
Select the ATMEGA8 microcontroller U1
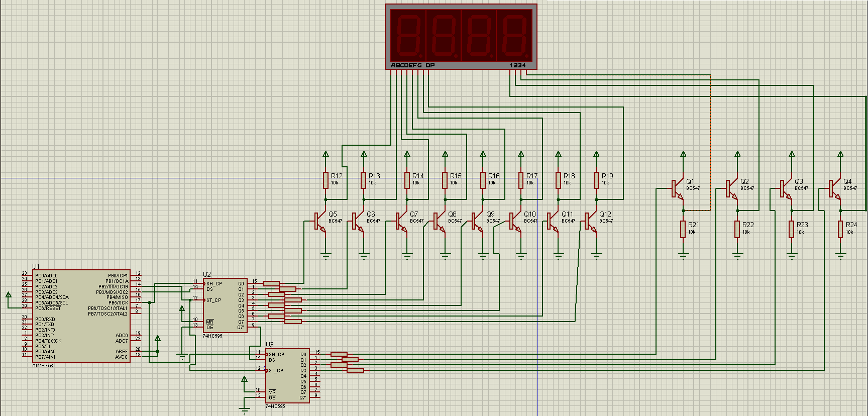pyautogui.click(x=81, y=316)
